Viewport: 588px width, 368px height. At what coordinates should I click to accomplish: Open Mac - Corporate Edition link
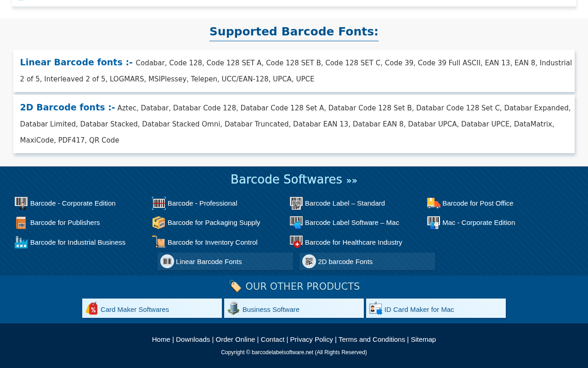[x=479, y=223]
